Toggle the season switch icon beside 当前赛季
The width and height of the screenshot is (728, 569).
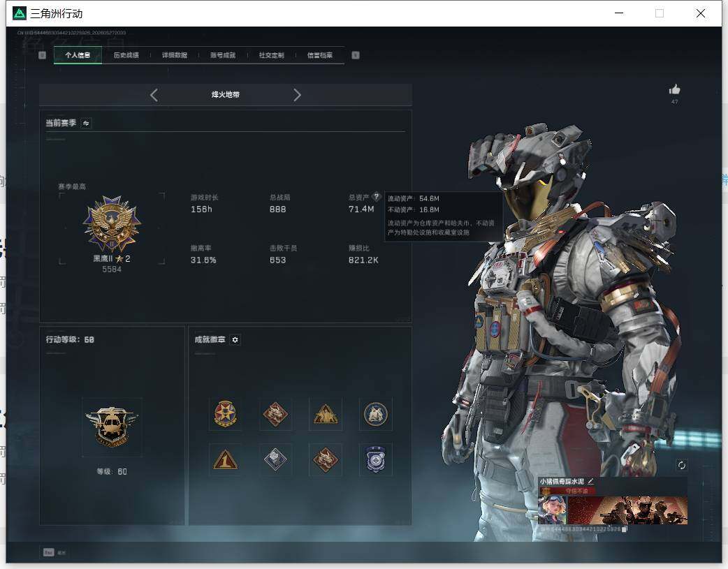[x=86, y=123]
